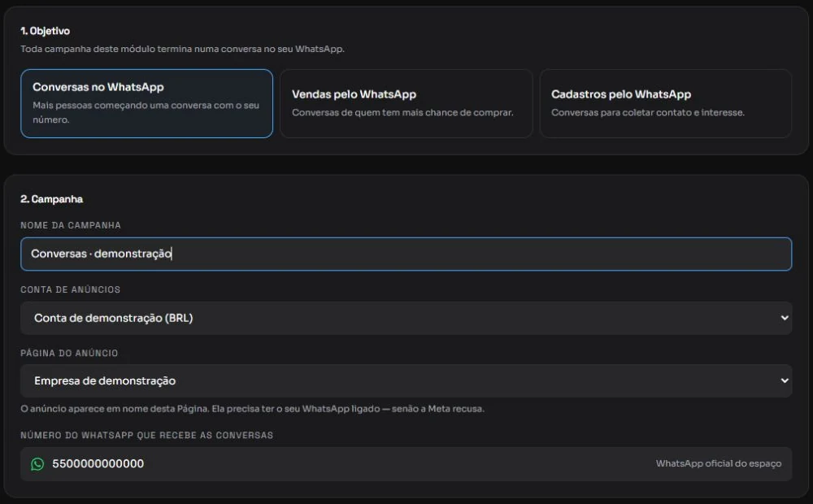
Task: Click the '2. Campanha' section heading
Action: click(x=51, y=199)
